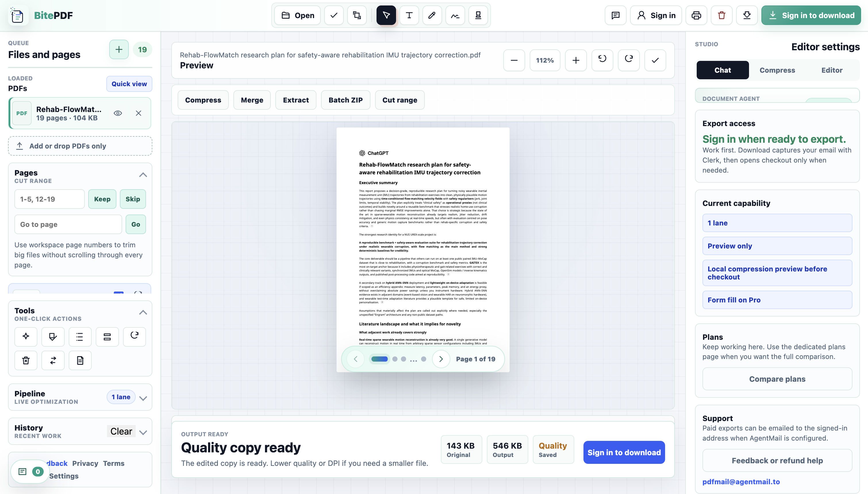Click the Extract action
Screen dimensions: 868x494
(296, 100)
